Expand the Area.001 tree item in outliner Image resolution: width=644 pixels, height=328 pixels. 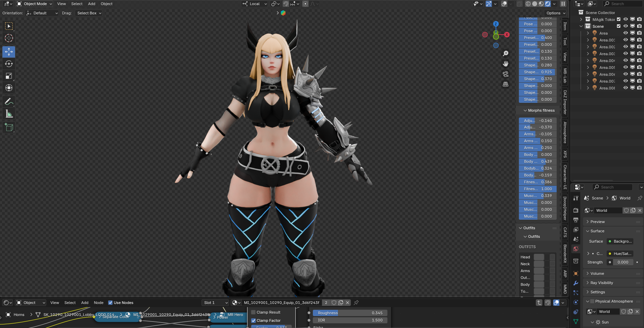point(588,40)
